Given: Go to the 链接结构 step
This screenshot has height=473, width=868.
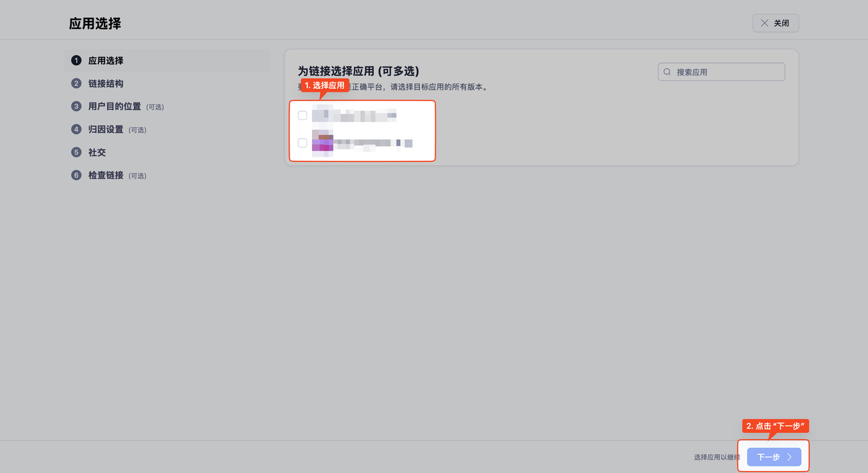Looking at the screenshot, I should pos(106,83).
